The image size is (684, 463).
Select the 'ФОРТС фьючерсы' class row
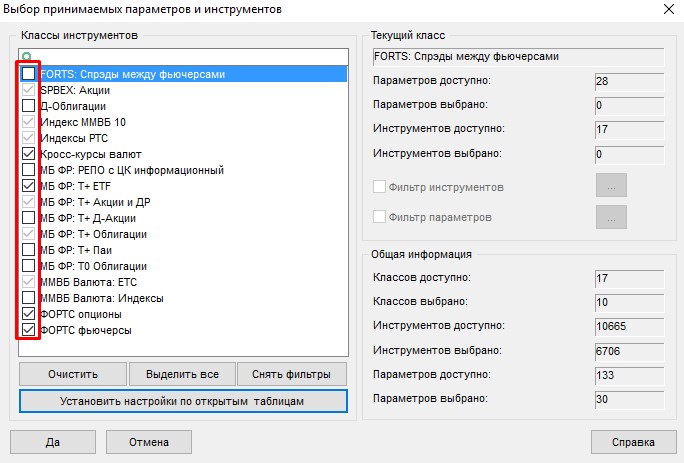pos(88,330)
